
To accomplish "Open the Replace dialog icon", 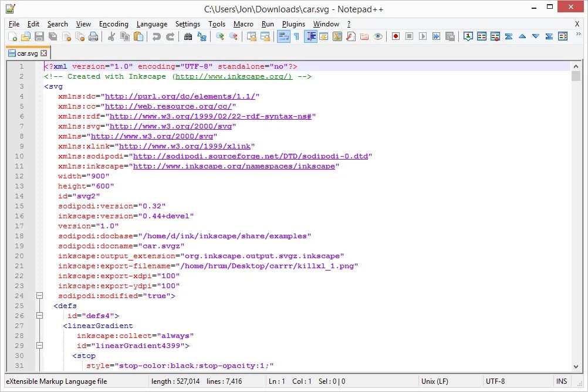I will (202, 36).
